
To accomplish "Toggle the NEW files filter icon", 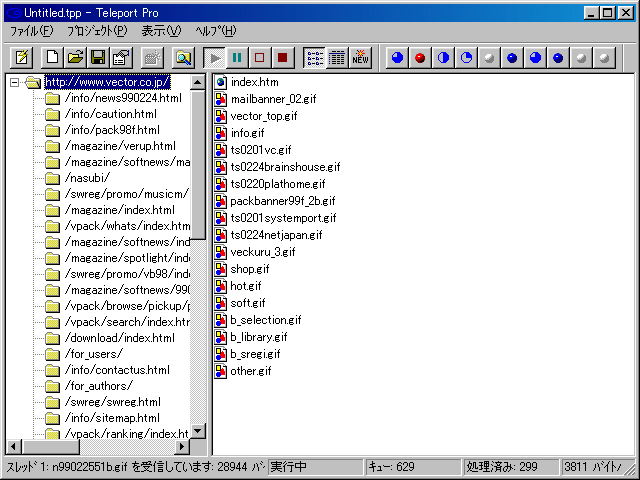I will tap(360, 58).
